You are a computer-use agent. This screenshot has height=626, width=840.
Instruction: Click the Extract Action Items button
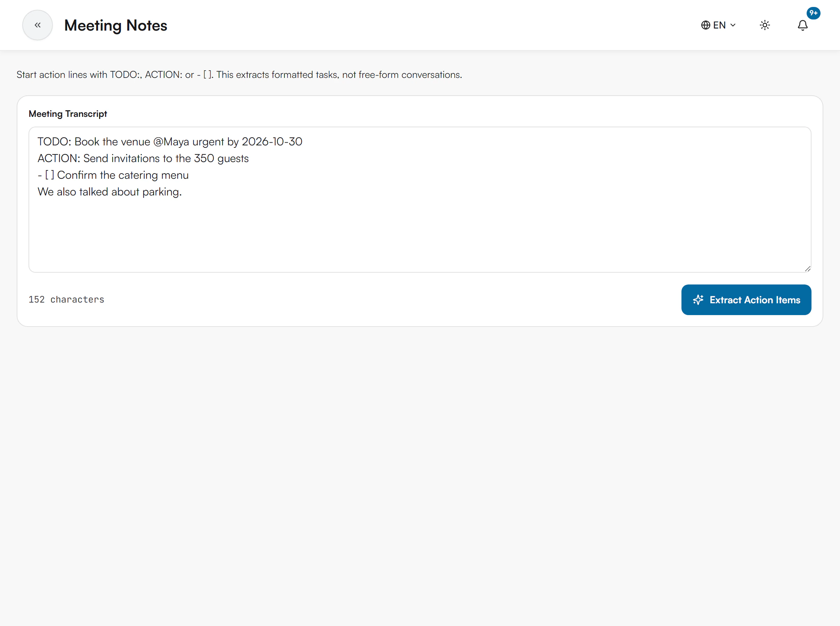[746, 300]
